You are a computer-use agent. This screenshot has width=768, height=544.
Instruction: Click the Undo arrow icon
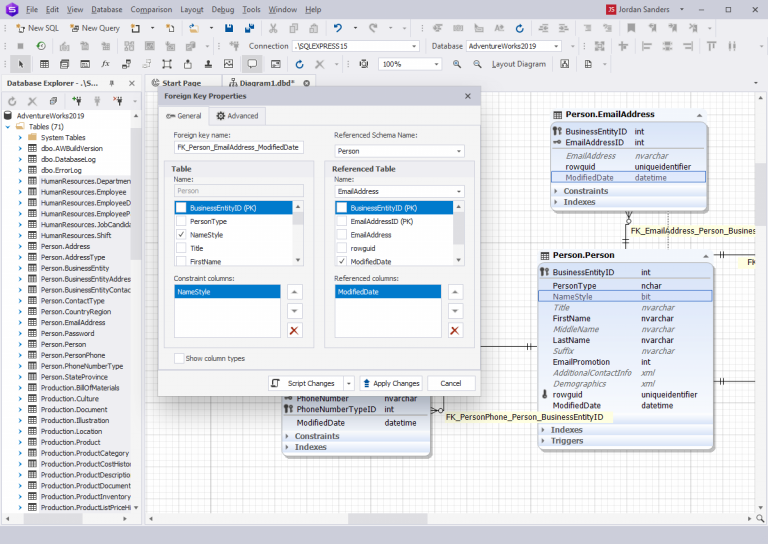coord(339,28)
